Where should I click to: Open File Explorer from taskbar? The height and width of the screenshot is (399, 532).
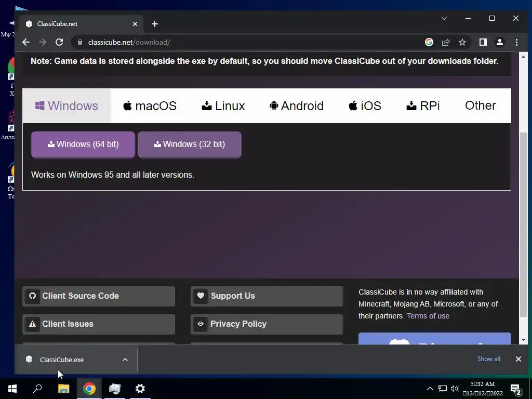tap(63, 389)
